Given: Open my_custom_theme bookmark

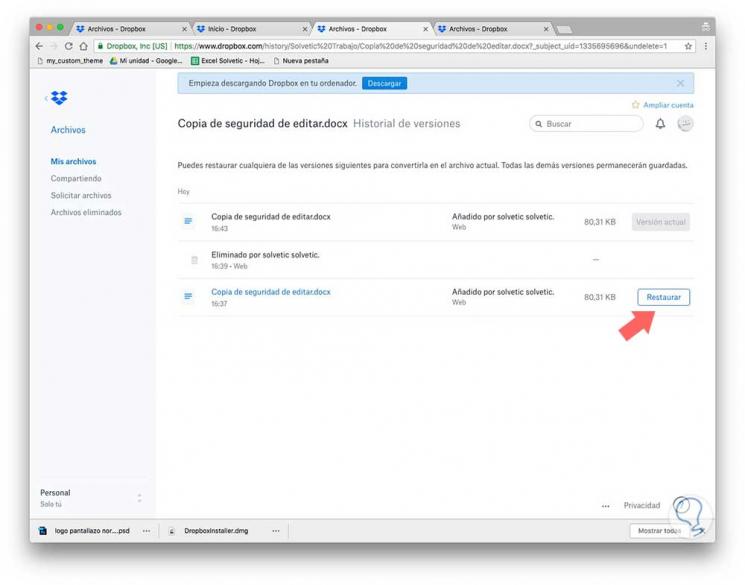Looking at the screenshot, I should [70, 61].
